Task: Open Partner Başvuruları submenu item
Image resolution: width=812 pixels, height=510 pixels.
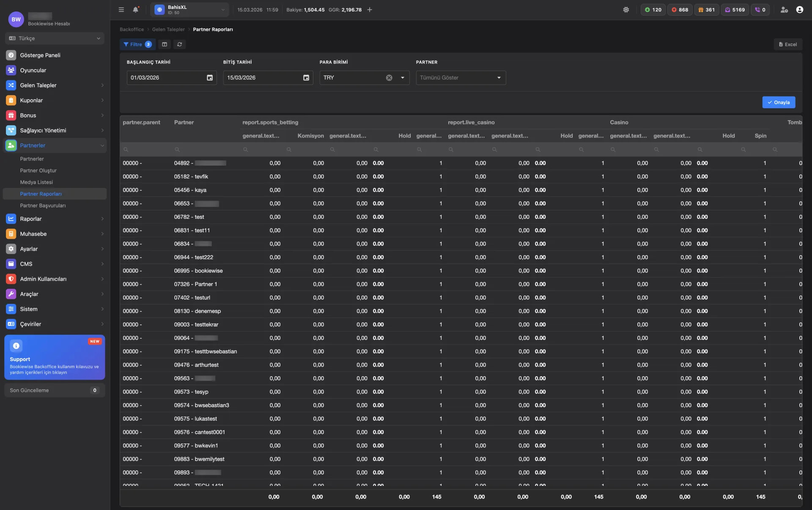Action: click(x=43, y=206)
